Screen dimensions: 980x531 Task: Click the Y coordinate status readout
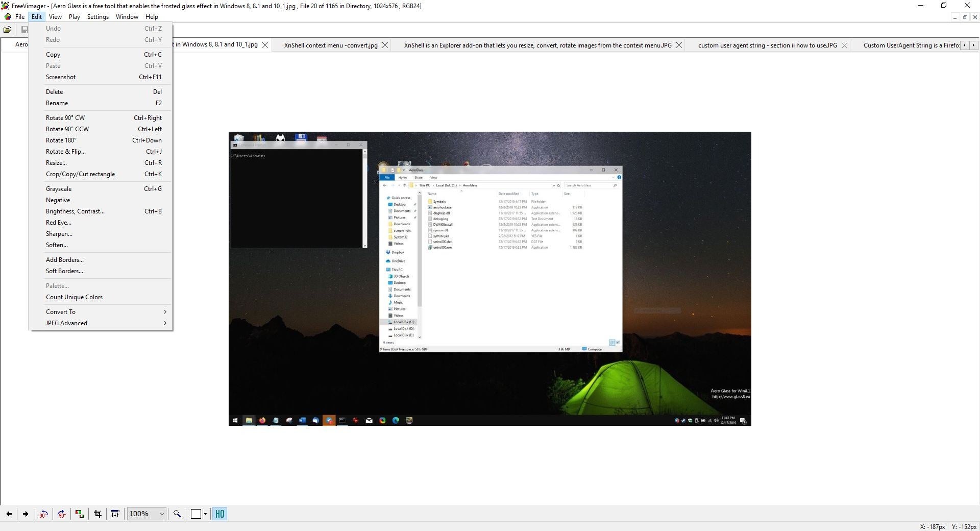(x=964, y=526)
